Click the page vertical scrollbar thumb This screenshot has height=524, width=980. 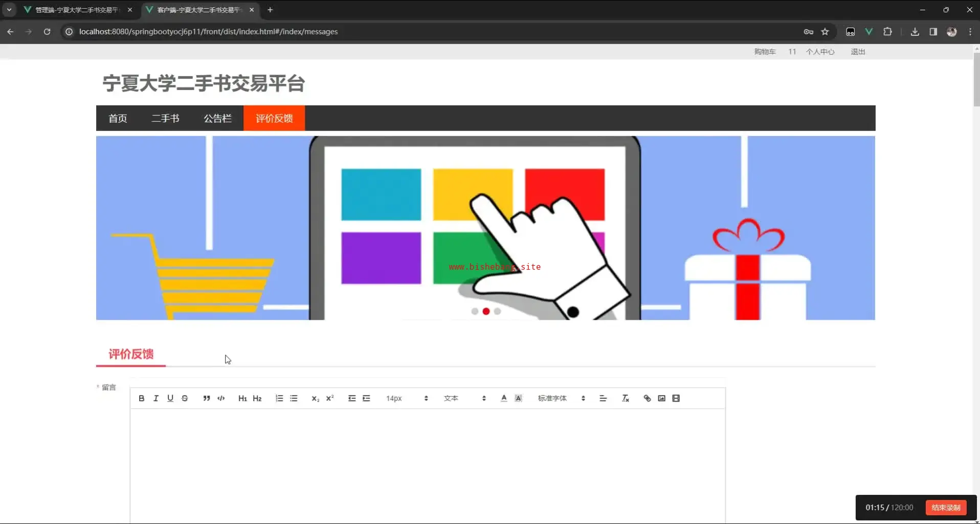click(976, 79)
